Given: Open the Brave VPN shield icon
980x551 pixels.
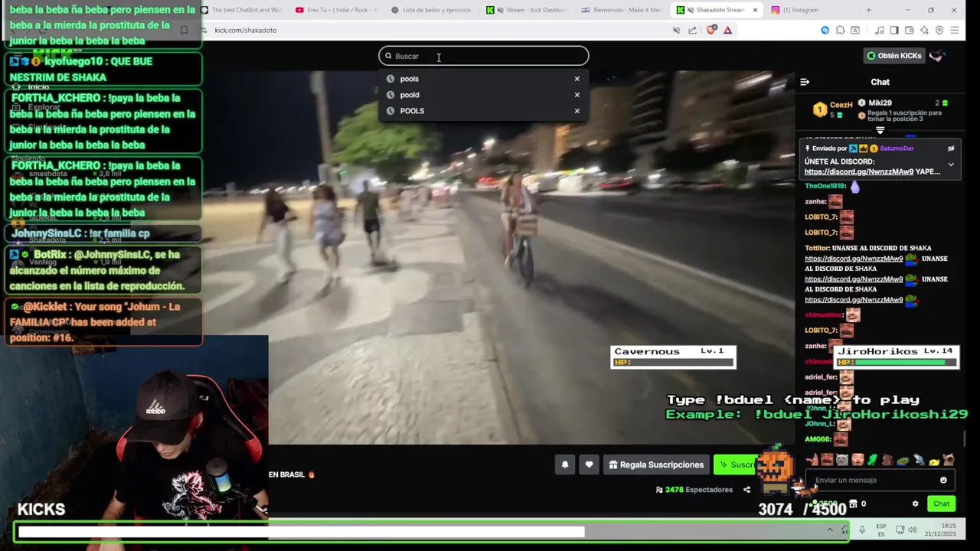Looking at the screenshot, I should click(x=939, y=30).
